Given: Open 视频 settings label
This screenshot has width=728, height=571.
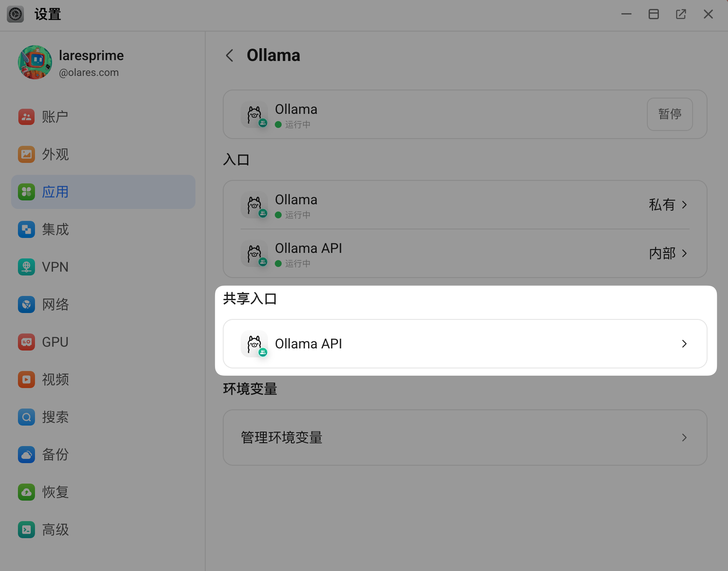Looking at the screenshot, I should (x=55, y=380).
